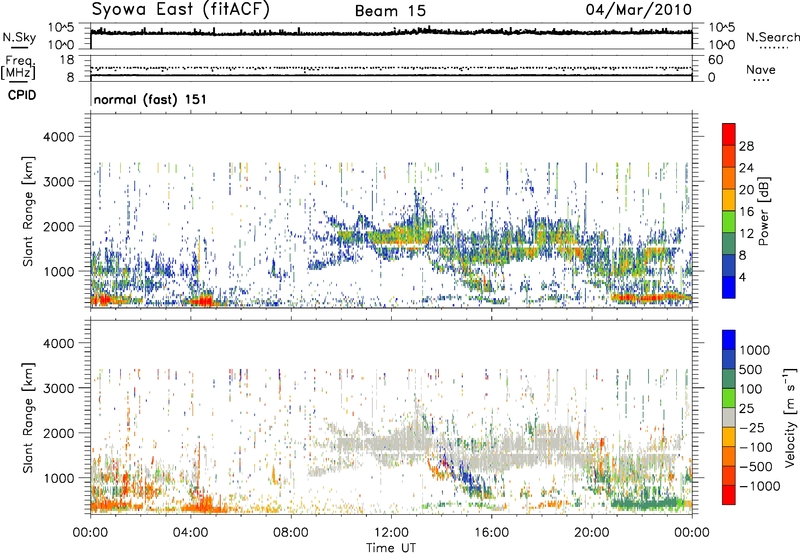Pick the gray segment of the velocity colorbar
The height and width of the screenshot is (554, 800).
[729, 418]
